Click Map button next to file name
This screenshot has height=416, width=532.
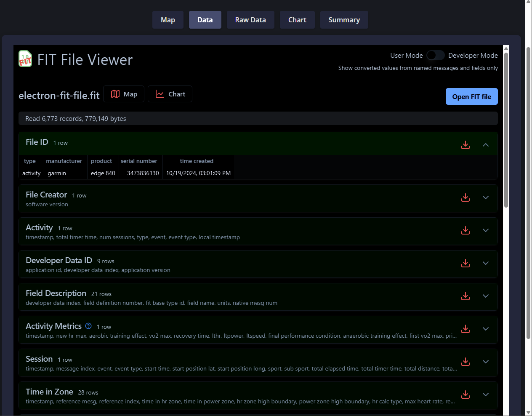[x=124, y=94]
